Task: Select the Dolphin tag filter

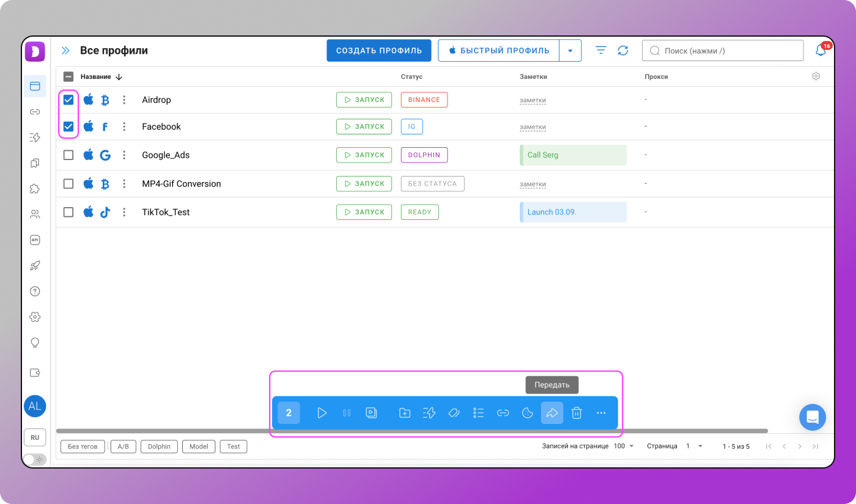Action: 159,447
